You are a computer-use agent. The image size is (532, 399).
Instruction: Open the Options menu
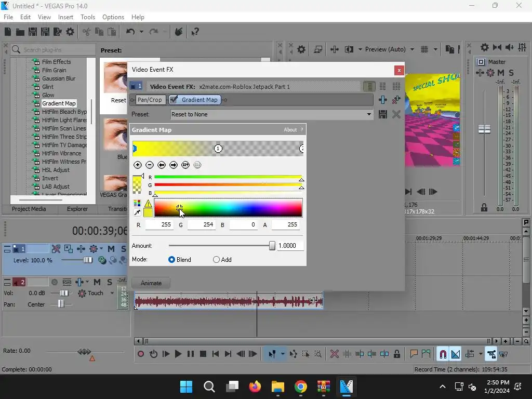[113, 17]
